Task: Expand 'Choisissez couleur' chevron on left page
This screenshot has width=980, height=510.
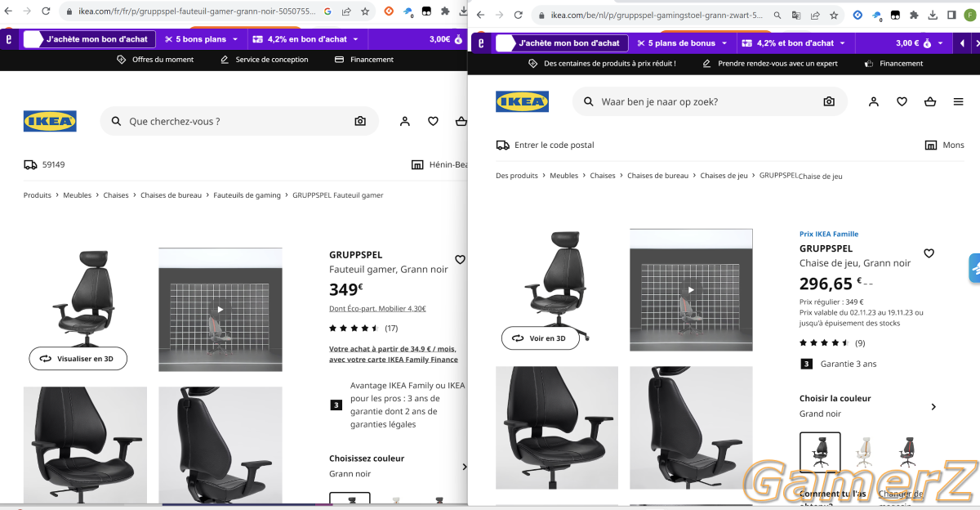Action: coord(465,467)
